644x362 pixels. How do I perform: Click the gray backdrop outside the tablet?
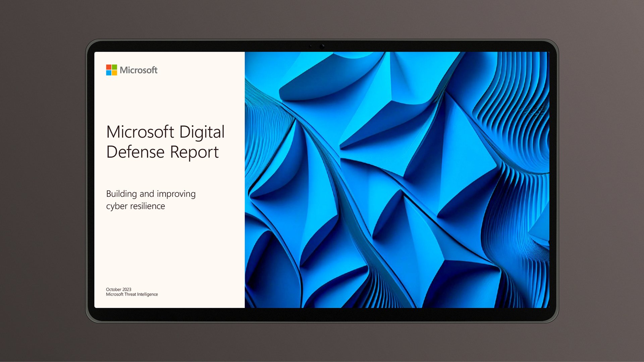click(x=40, y=181)
